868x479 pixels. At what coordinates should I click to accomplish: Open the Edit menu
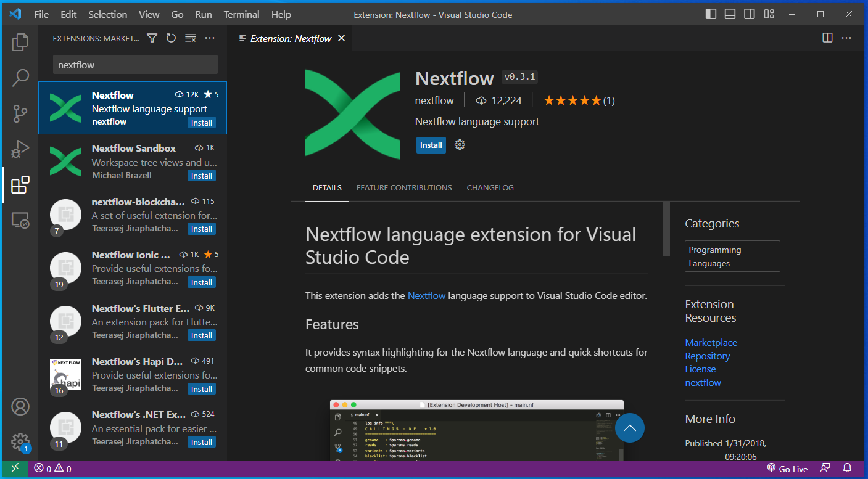click(69, 14)
